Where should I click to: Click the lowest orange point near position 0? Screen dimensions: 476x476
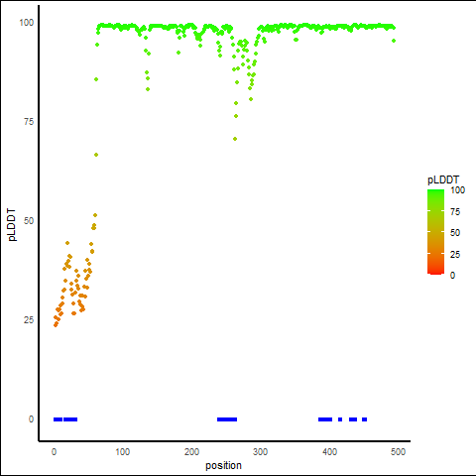pos(56,325)
